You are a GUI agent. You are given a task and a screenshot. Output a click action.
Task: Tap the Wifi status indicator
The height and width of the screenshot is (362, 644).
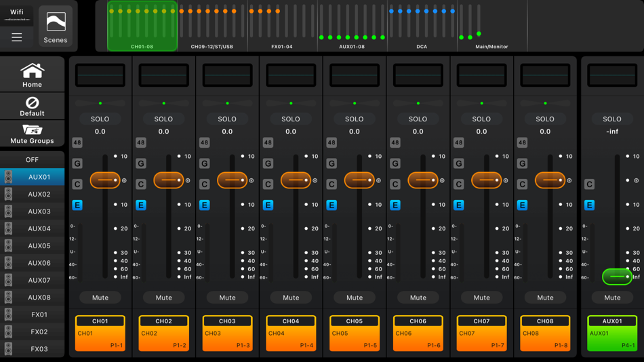pyautogui.click(x=17, y=14)
